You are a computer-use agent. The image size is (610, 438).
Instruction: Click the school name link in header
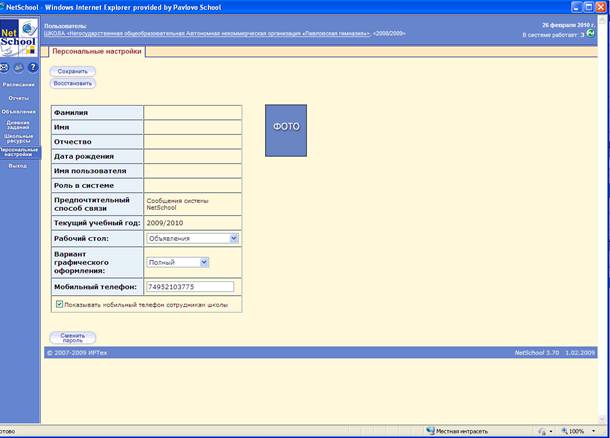coord(210,33)
